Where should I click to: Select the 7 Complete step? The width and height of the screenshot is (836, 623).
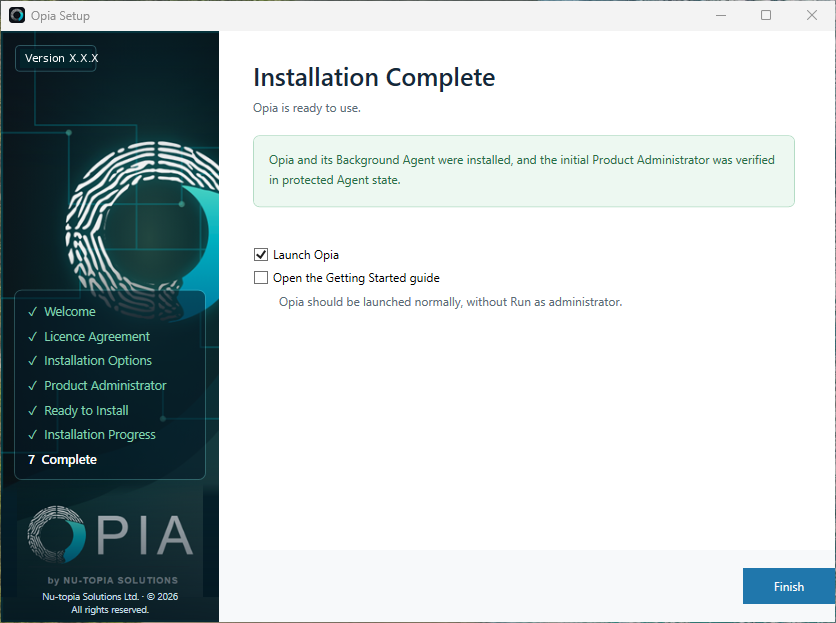click(62, 459)
